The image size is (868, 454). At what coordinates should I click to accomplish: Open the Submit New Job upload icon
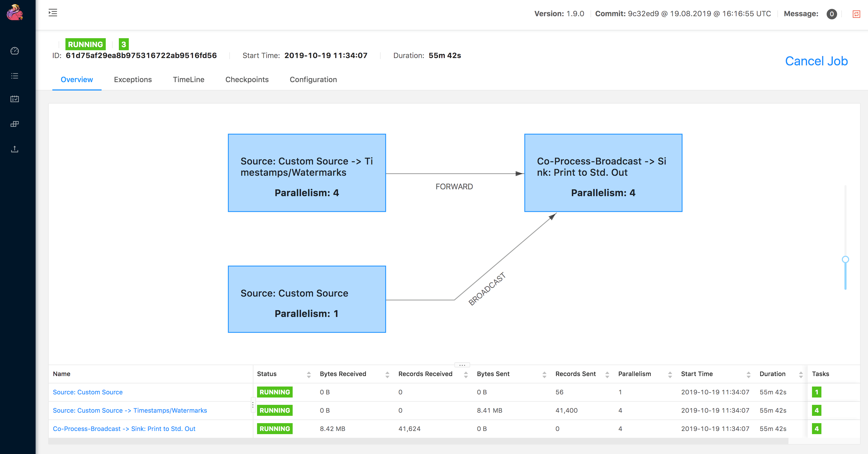point(14,149)
